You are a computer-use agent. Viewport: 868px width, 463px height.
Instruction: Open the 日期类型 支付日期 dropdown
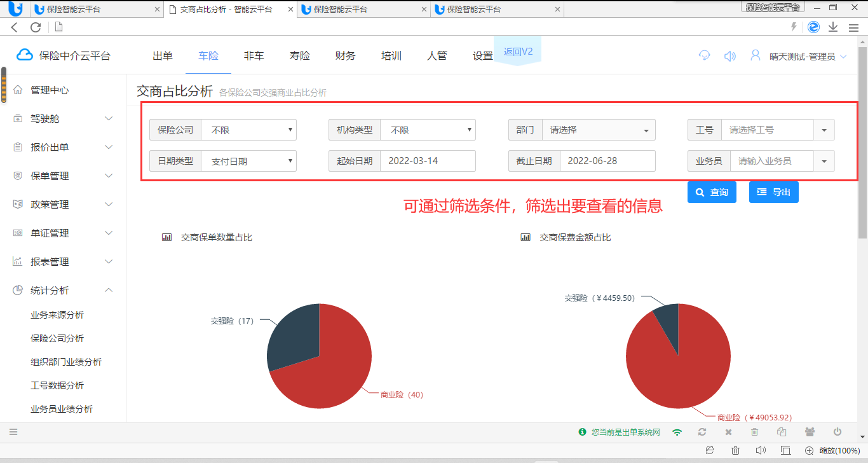[248, 161]
